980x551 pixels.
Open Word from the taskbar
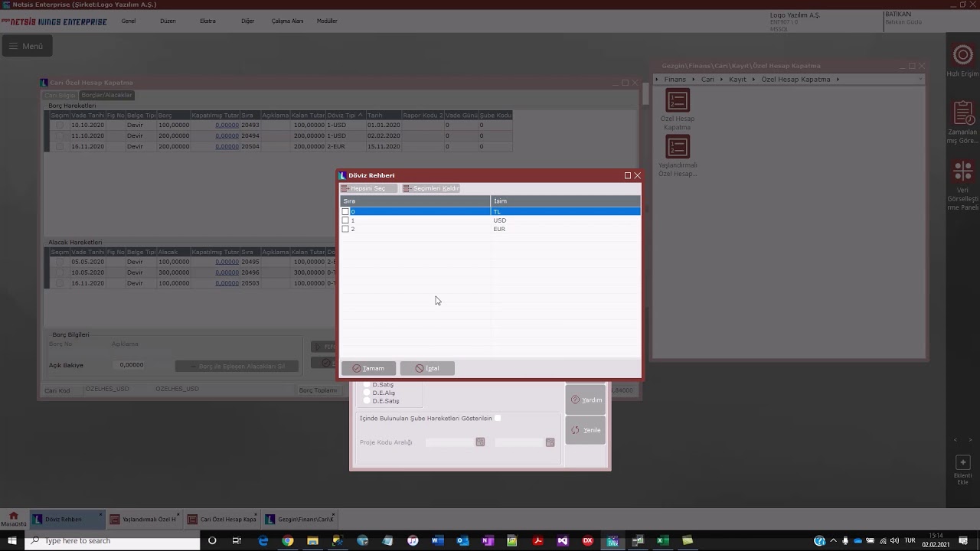tap(437, 541)
